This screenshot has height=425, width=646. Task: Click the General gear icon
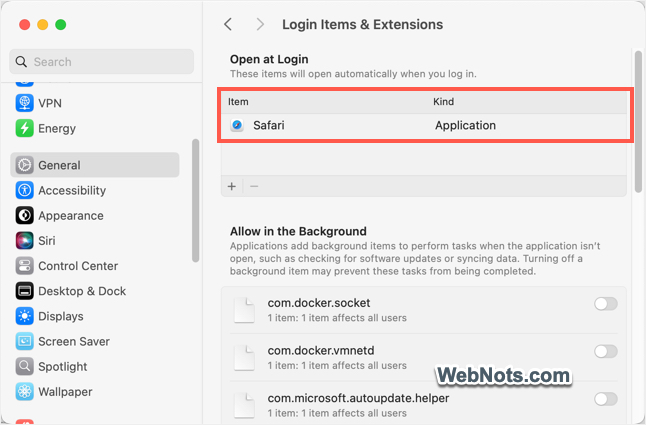pos(24,165)
